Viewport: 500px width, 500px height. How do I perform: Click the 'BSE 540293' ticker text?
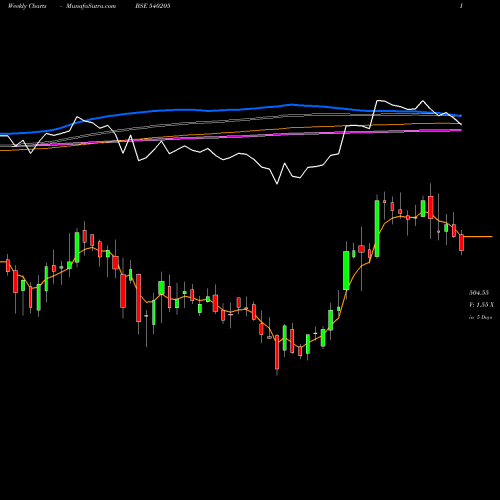[153, 6]
